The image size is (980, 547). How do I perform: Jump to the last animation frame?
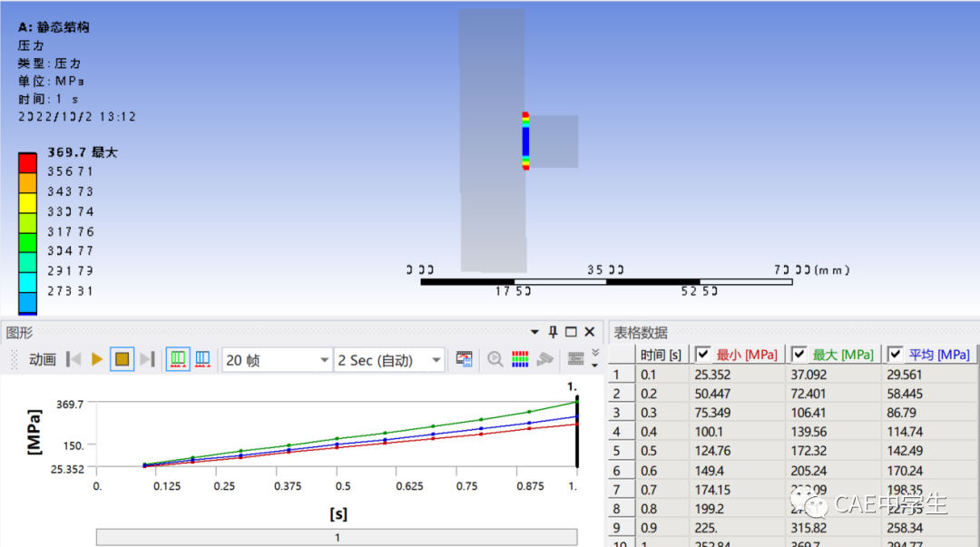coord(145,359)
